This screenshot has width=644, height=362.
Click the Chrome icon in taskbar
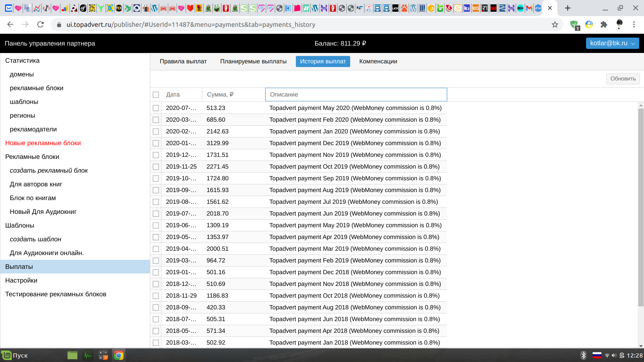pos(118,355)
